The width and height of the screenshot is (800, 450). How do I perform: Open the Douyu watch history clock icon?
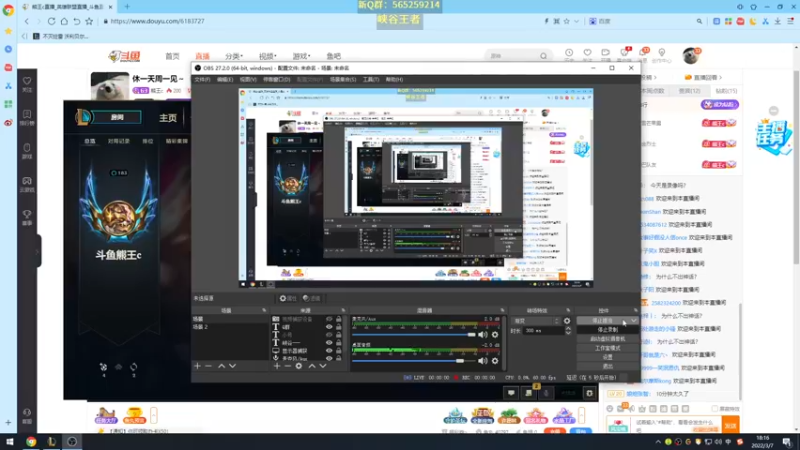(569, 53)
